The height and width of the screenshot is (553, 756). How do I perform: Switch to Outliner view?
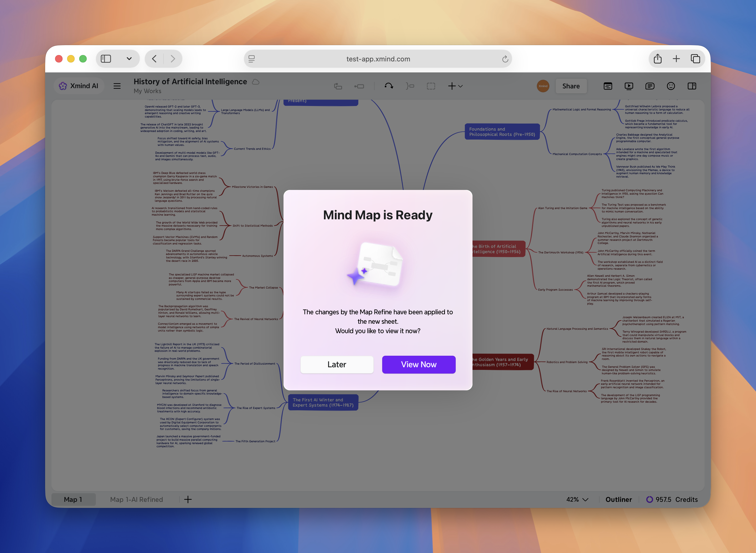point(618,499)
